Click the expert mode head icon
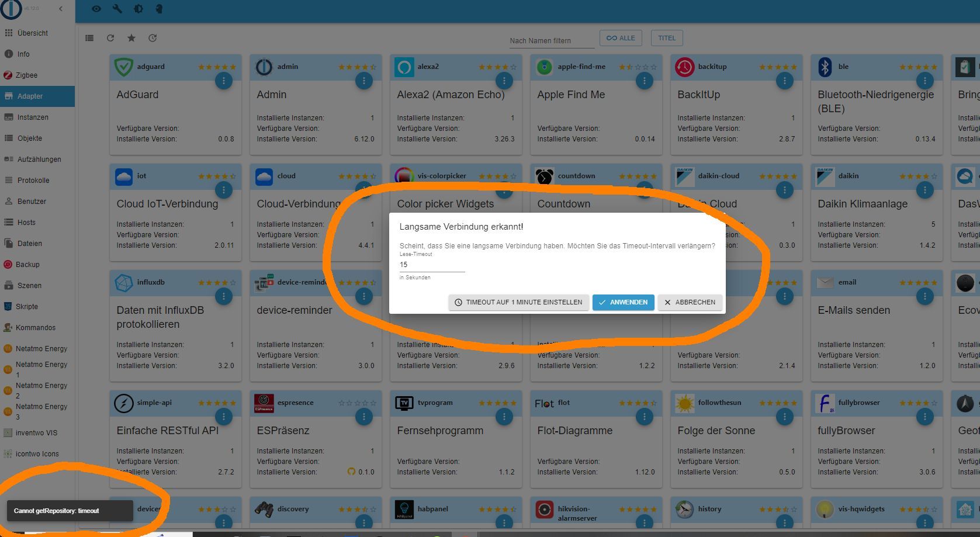 159,9
